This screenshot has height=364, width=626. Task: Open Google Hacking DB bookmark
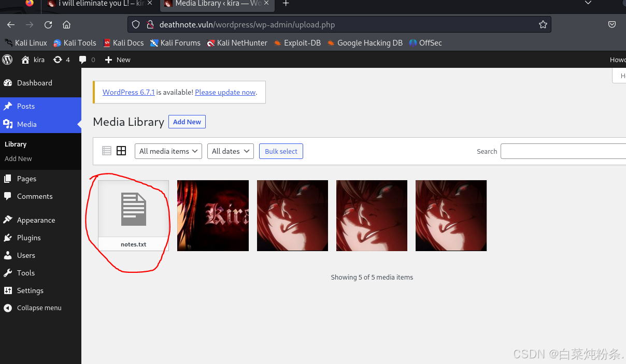(x=365, y=43)
